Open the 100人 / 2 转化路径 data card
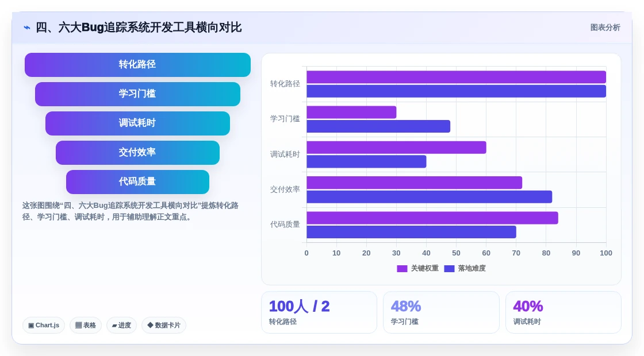The height and width of the screenshot is (356, 644). [319, 312]
